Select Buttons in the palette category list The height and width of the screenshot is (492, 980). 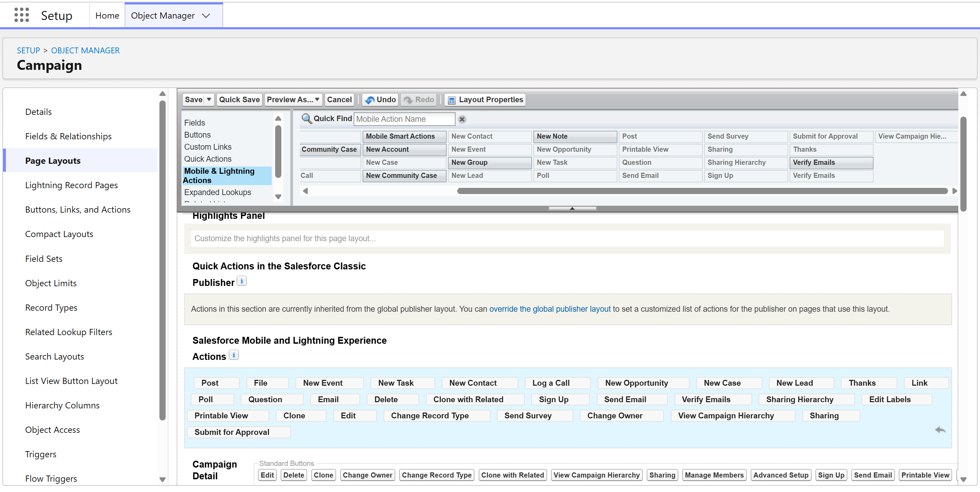click(x=197, y=135)
